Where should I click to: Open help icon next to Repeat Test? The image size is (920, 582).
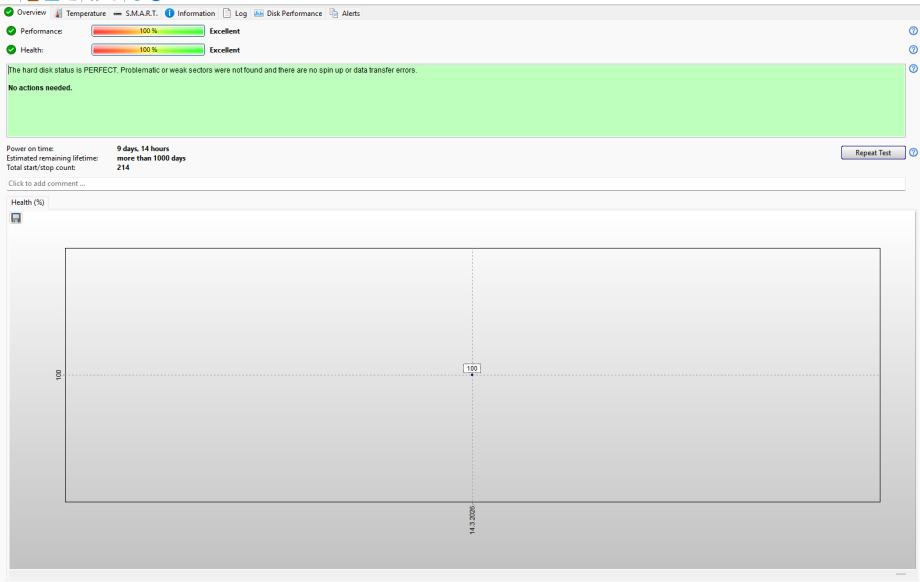[913, 153]
